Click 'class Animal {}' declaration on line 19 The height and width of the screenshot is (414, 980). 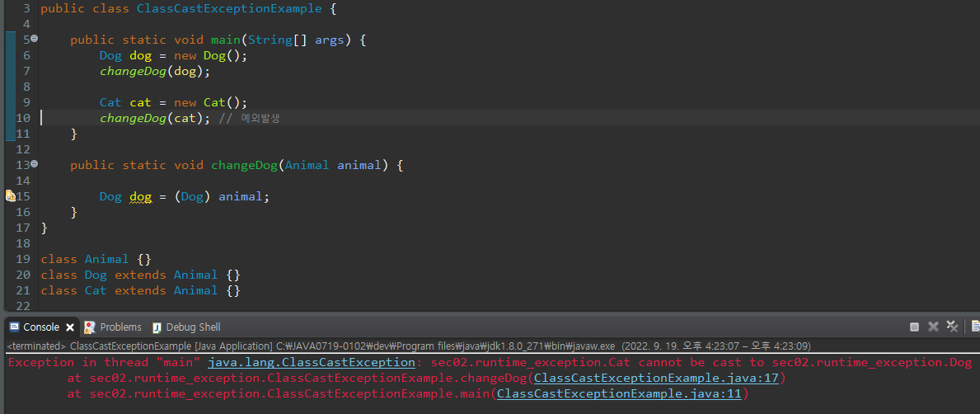click(96, 260)
